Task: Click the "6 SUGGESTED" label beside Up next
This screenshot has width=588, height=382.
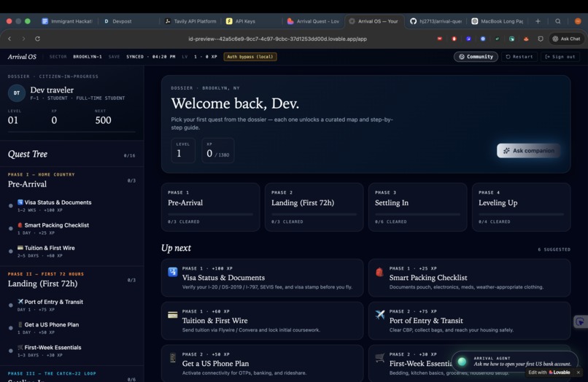Action: pyautogui.click(x=554, y=249)
